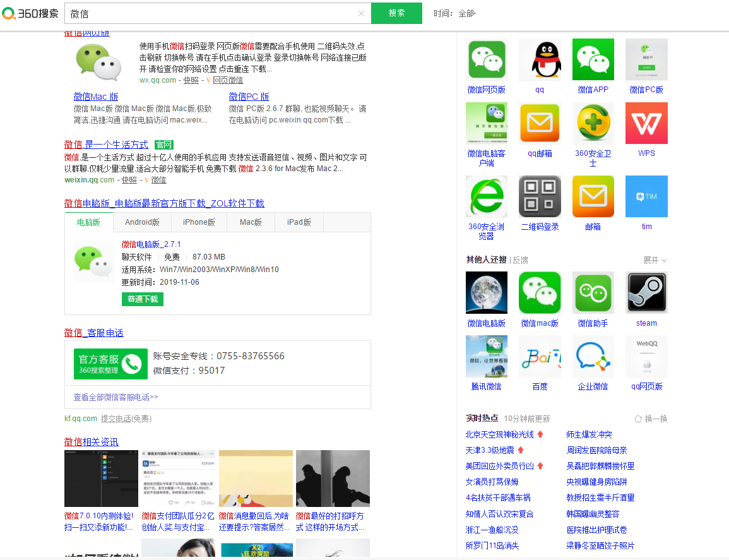Viewport: 729px width, 560px height.
Task: Open the 企业微信 icon
Action: (x=593, y=356)
